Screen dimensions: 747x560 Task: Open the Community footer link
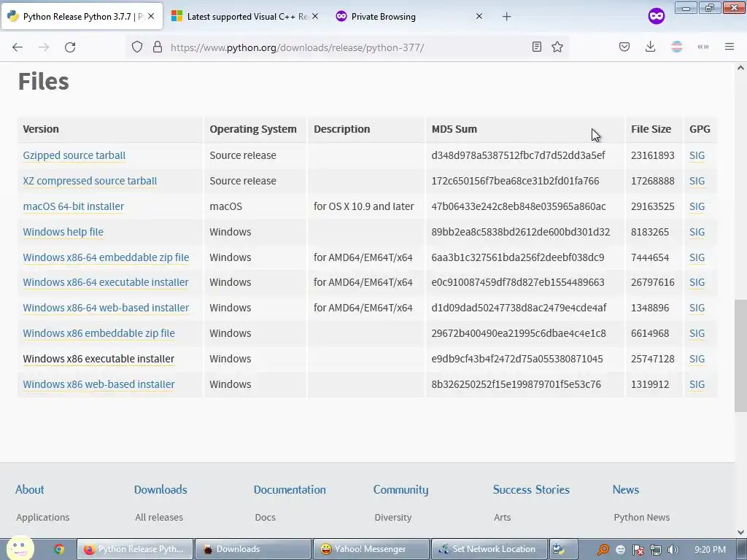(x=400, y=490)
